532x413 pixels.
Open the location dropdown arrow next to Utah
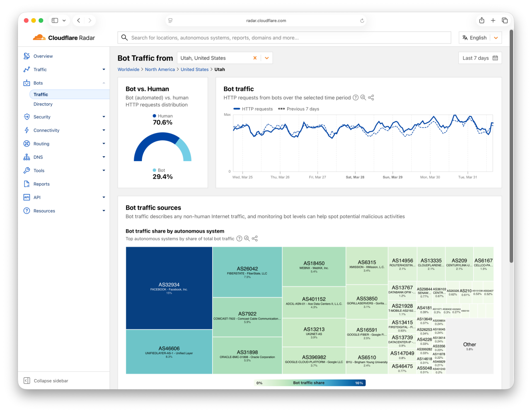[266, 58]
